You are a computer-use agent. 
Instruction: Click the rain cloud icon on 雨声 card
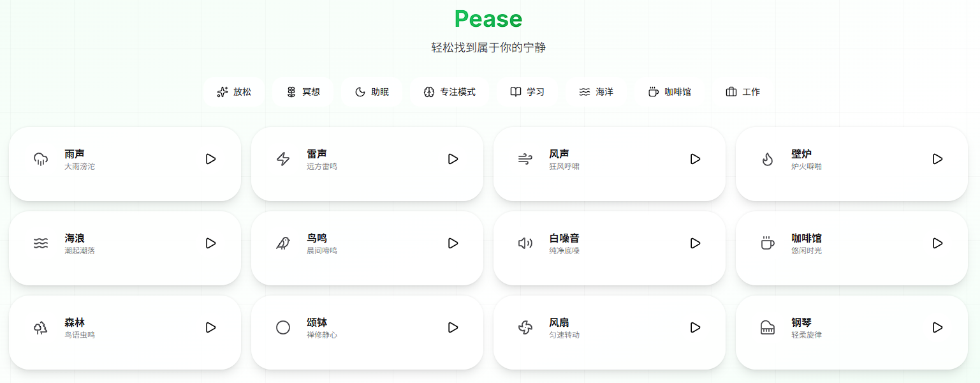[x=40, y=160]
